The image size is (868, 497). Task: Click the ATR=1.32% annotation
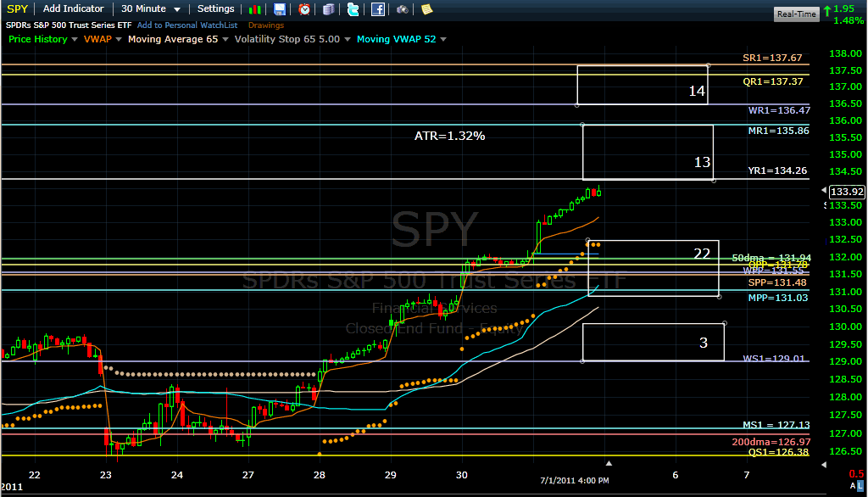click(x=449, y=136)
